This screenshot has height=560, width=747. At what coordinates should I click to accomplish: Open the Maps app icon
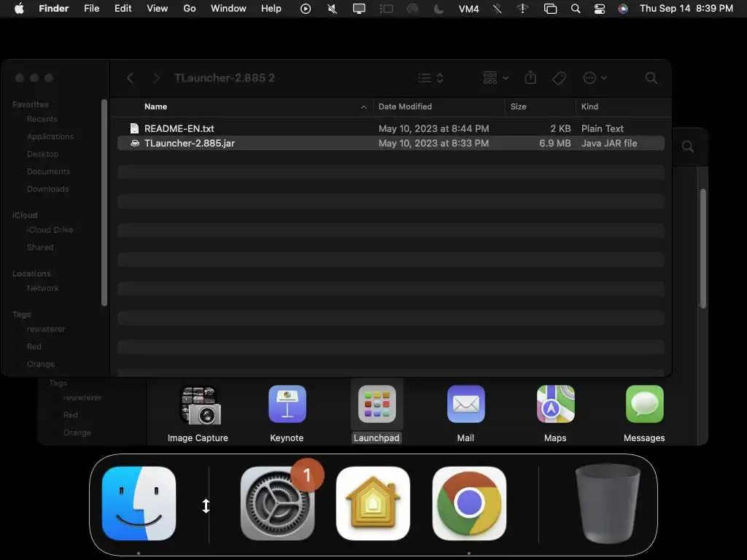pos(555,404)
